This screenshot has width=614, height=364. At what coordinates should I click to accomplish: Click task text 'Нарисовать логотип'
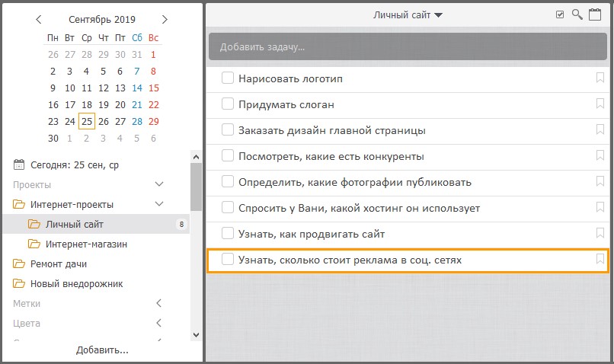click(290, 78)
